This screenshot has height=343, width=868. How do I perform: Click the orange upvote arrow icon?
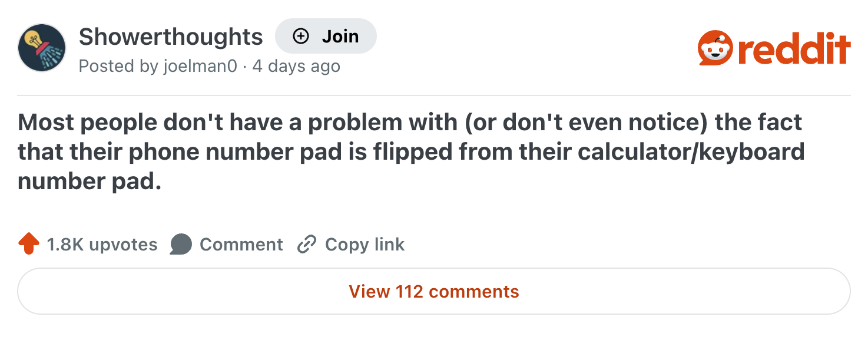click(29, 244)
